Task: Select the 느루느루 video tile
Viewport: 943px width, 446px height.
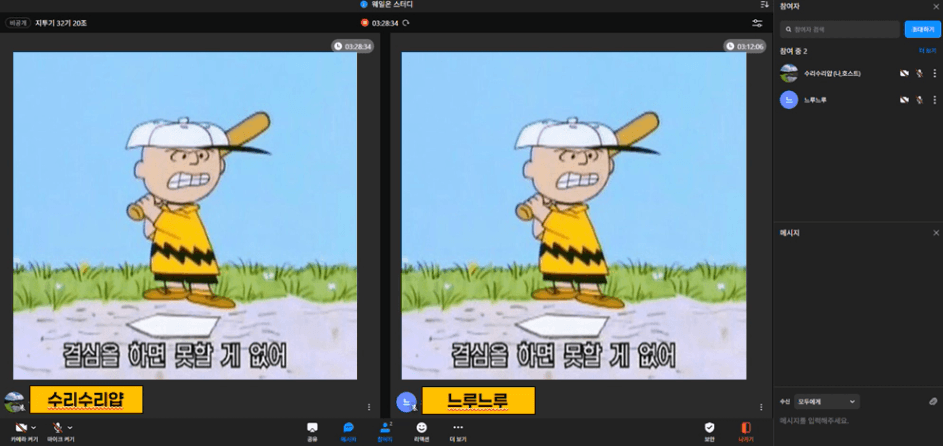Action: 574,216
